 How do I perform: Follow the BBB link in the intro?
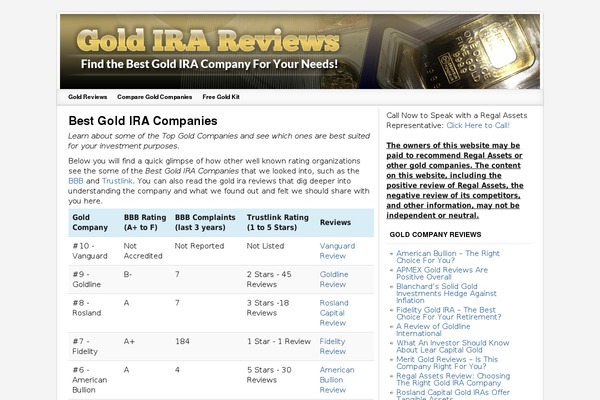(76, 181)
